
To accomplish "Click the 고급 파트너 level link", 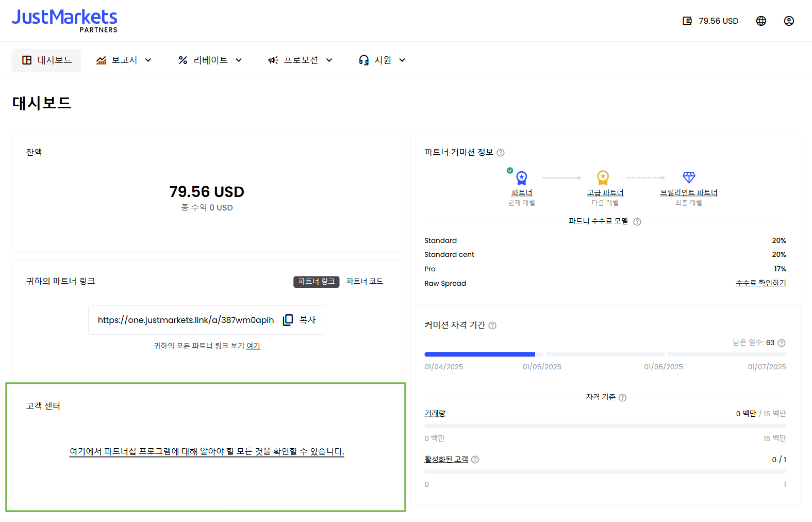I will coord(605,193).
